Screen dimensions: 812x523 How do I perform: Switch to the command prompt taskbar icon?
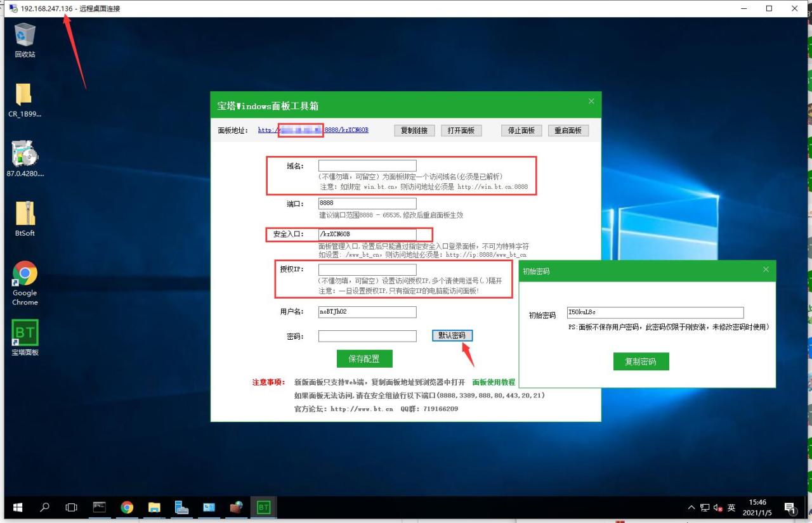point(100,507)
